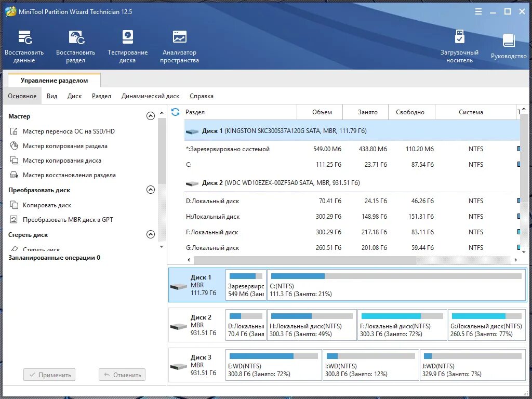This screenshot has height=399, width=532.
Task: Open the hamburger menu in title bar
Action: pos(478,11)
